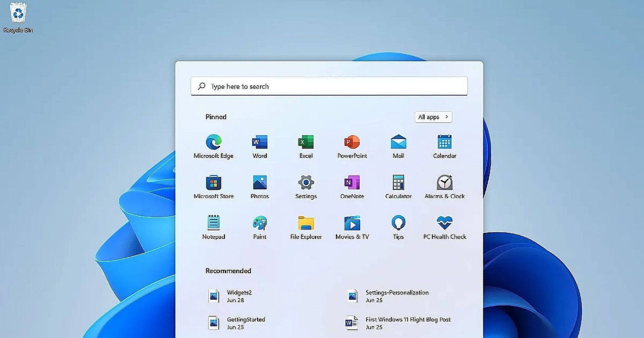The width and height of the screenshot is (644, 338).
Task: Click the "Jun 28" date under Widgets2
Action: [235, 300]
